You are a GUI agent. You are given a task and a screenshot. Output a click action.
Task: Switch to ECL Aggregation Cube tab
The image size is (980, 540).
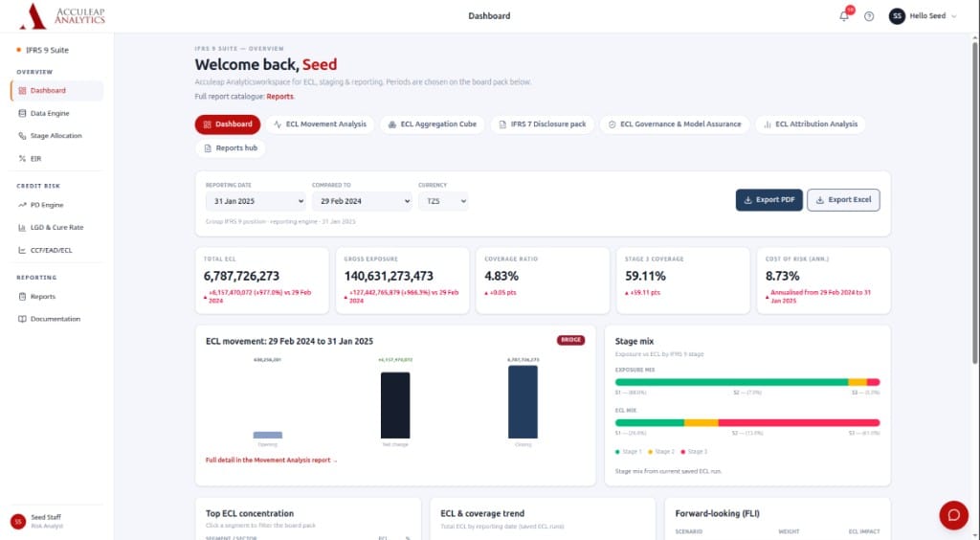tap(433, 124)
